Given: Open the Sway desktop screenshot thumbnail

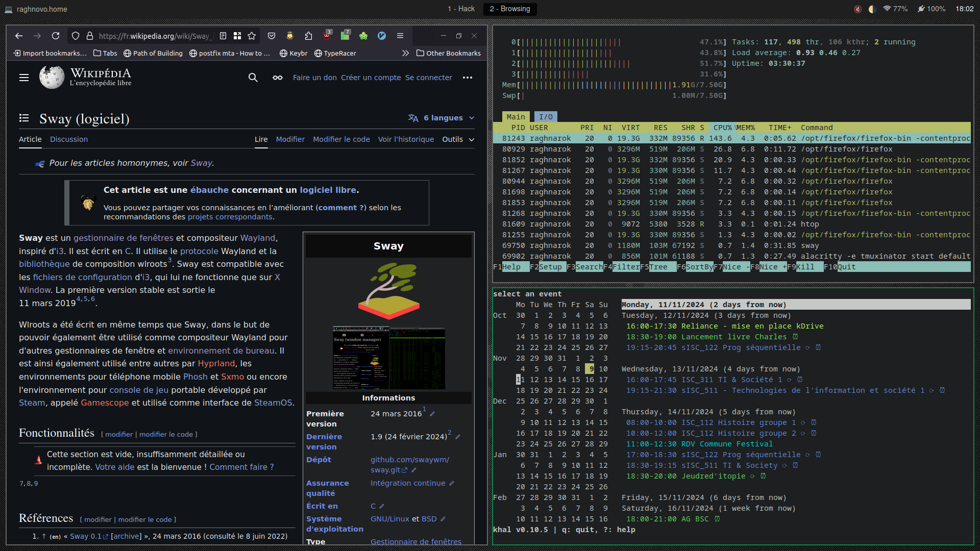Looking at the screenshot, I should (388, 358).
